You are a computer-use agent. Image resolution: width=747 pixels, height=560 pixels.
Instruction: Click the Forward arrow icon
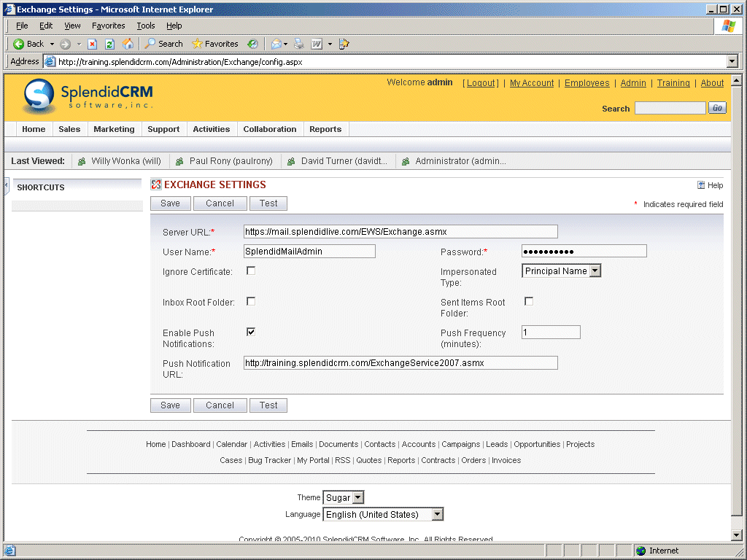[x=65, y=44]
